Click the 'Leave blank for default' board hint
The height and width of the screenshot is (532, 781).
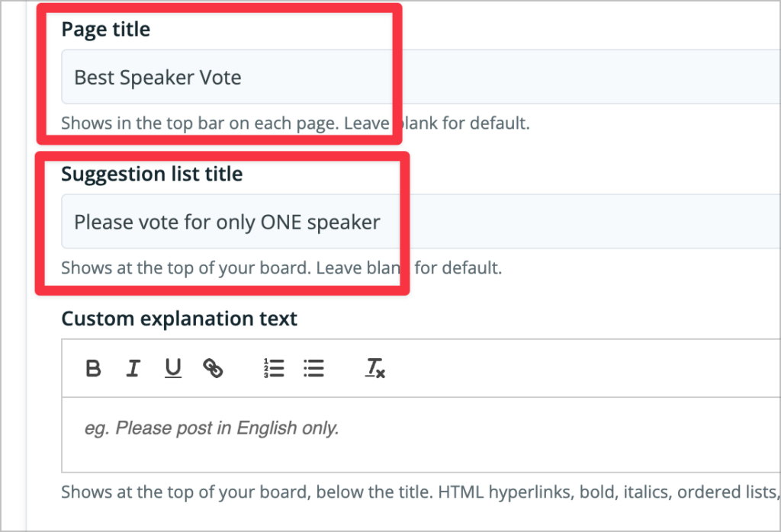point(409,268)
